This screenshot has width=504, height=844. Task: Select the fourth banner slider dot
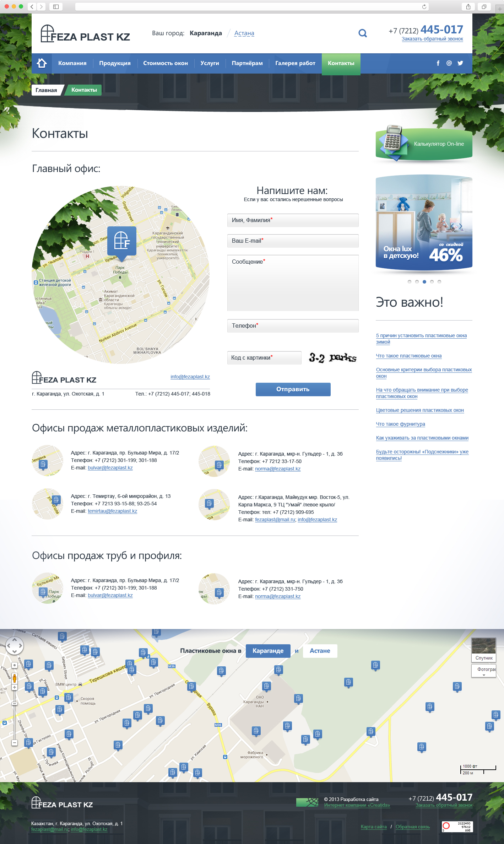[432, 282]
